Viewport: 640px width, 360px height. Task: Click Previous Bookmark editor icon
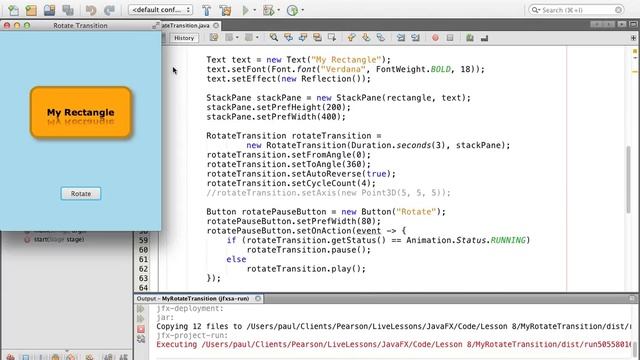[x=351, y=38]
